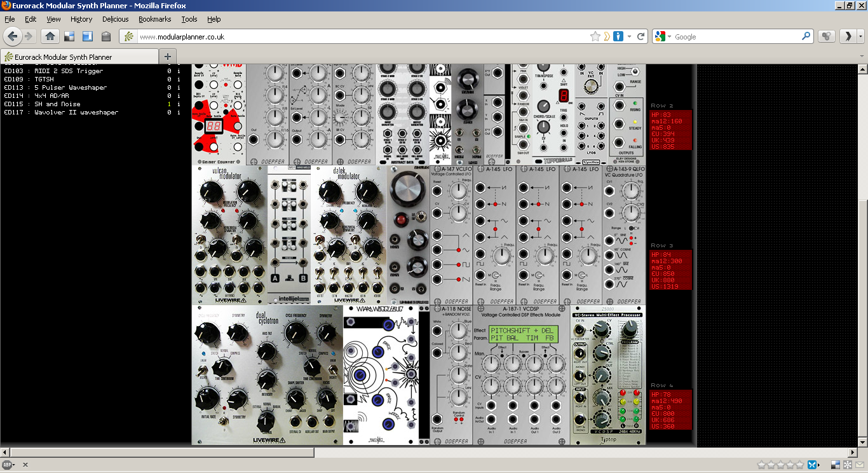Click the horizontal scrollbar at page bottom
This screenshot has width=868, height=473.
pos(159,453)
